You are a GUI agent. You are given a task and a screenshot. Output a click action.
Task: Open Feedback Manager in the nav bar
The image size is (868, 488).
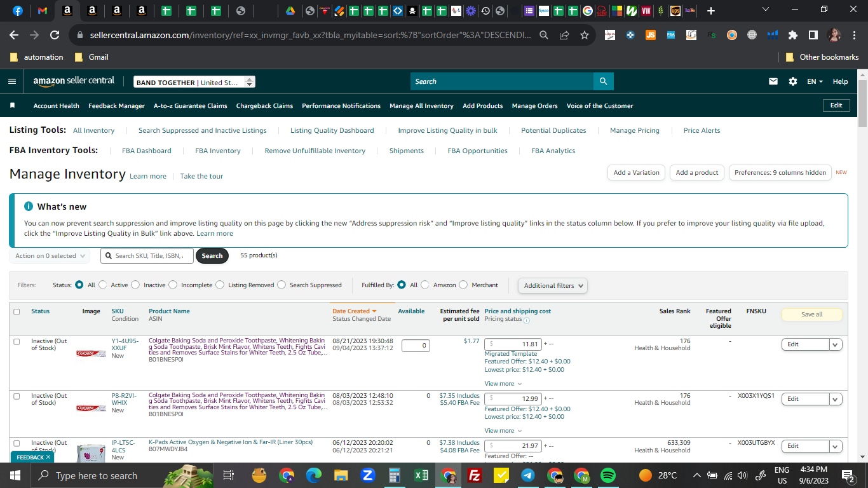116,106
